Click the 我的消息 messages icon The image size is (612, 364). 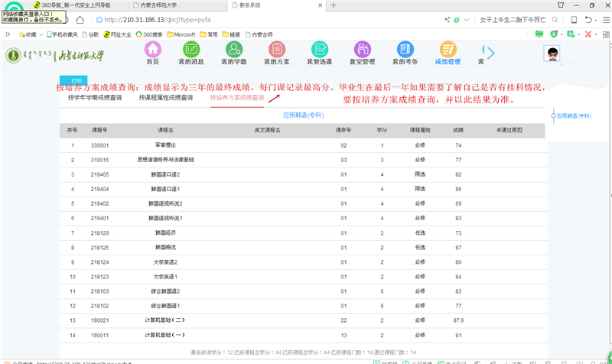[191, 50]
